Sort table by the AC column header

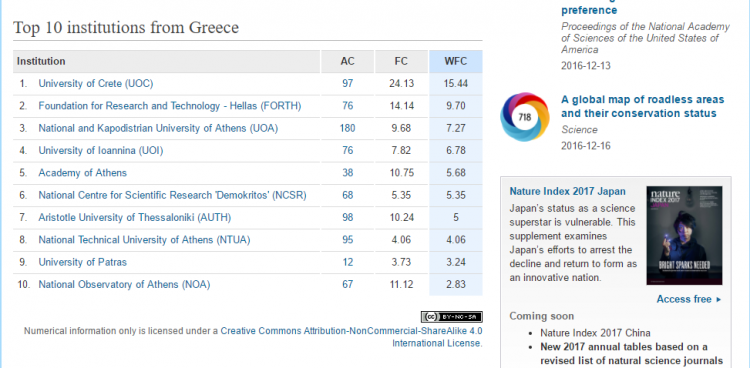[348, 61]
